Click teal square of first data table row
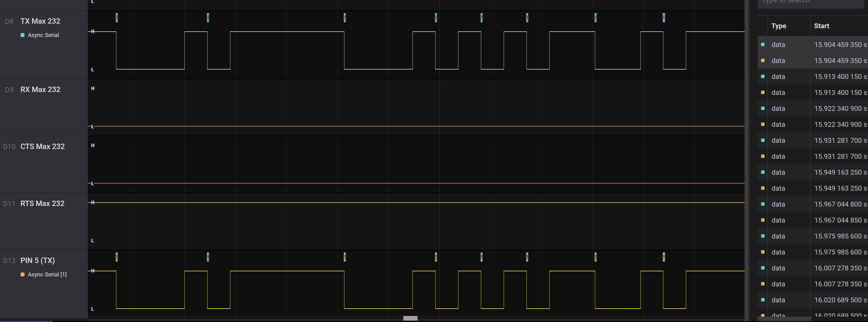This screenshot has width=868, height=322. coord(763,44)
